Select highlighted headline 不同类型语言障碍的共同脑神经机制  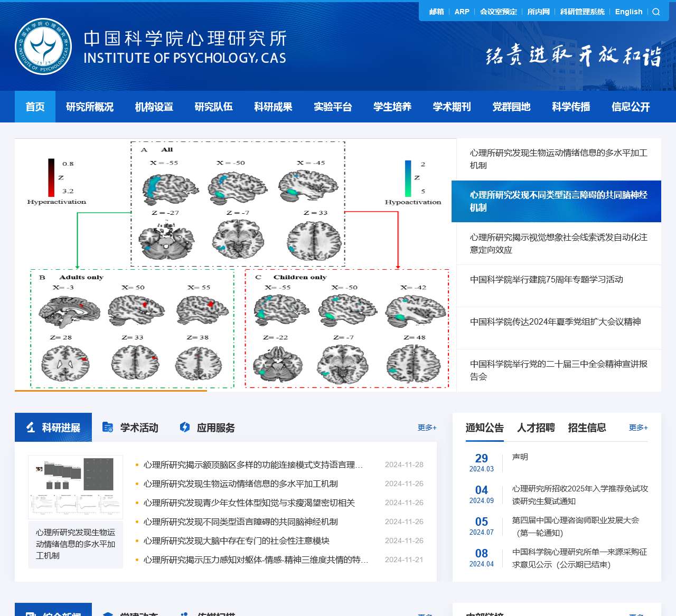pyautogui.click(x=556, y=201)
